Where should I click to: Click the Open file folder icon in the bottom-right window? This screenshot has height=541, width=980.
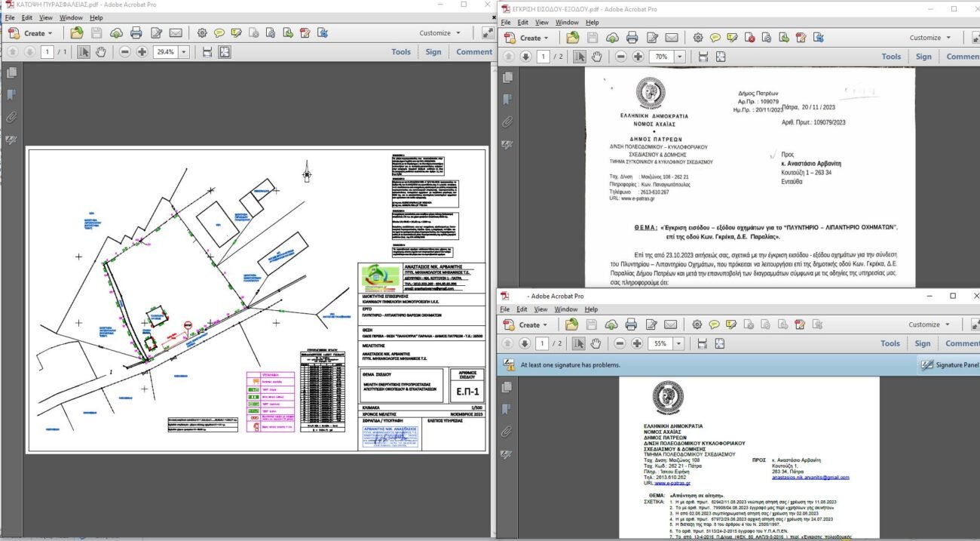pos(573,324)
